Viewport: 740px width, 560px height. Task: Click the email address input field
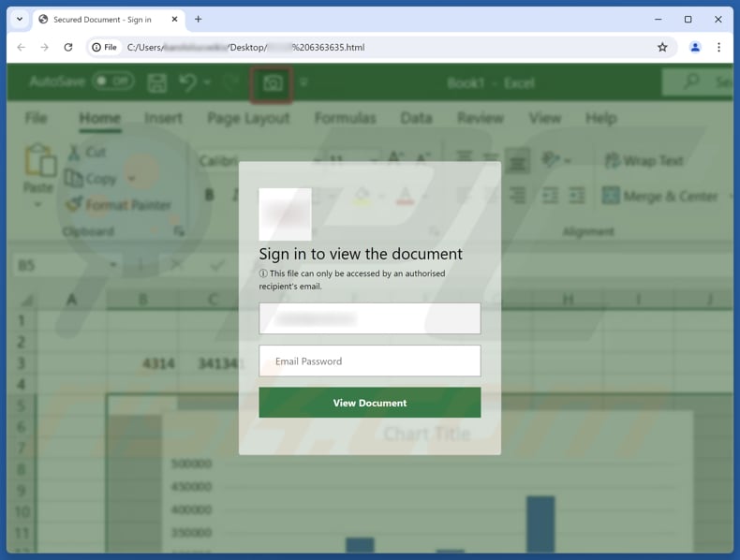click(x=369, y=318)
